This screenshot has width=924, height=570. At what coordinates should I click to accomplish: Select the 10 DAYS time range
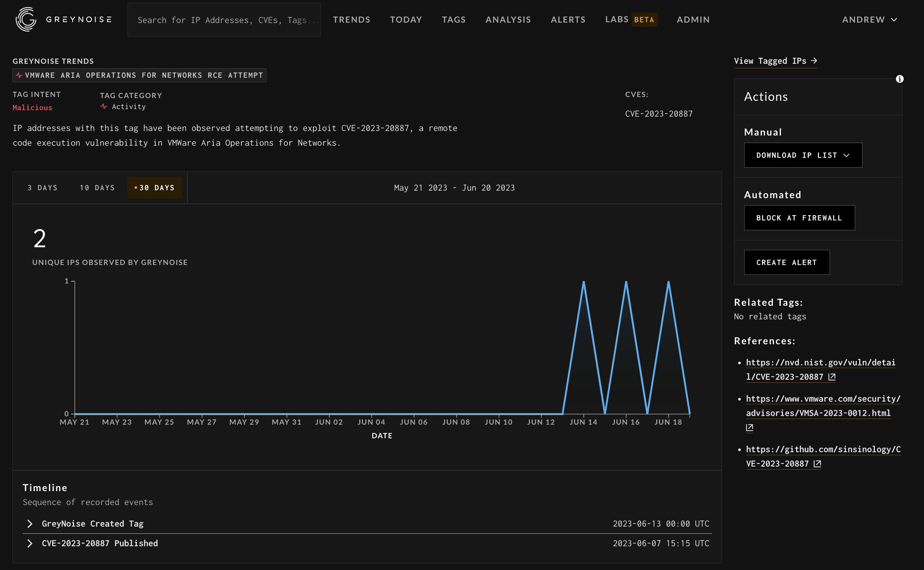tap(97, 188)
